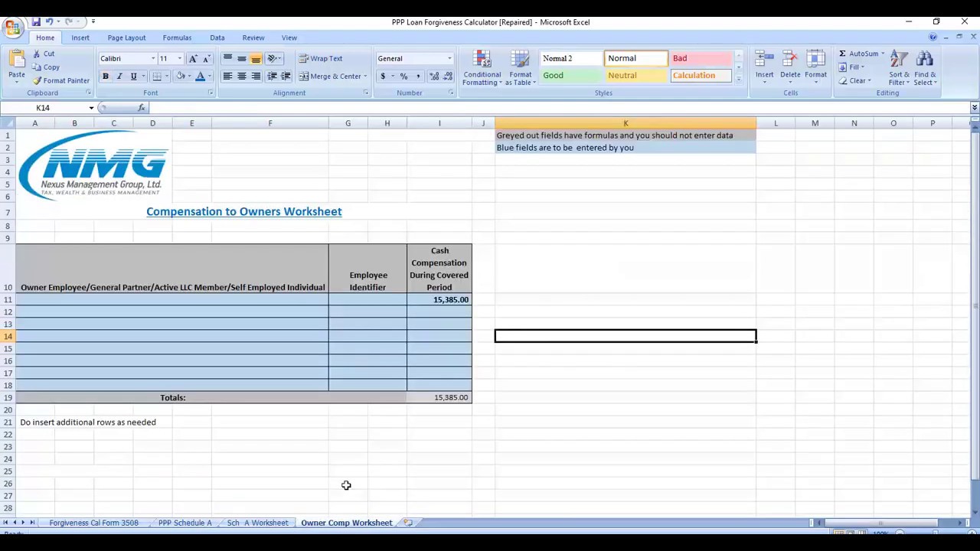Open the number format dropdown
The height and width of the screenshot is (551, 980).
[449, 59]
